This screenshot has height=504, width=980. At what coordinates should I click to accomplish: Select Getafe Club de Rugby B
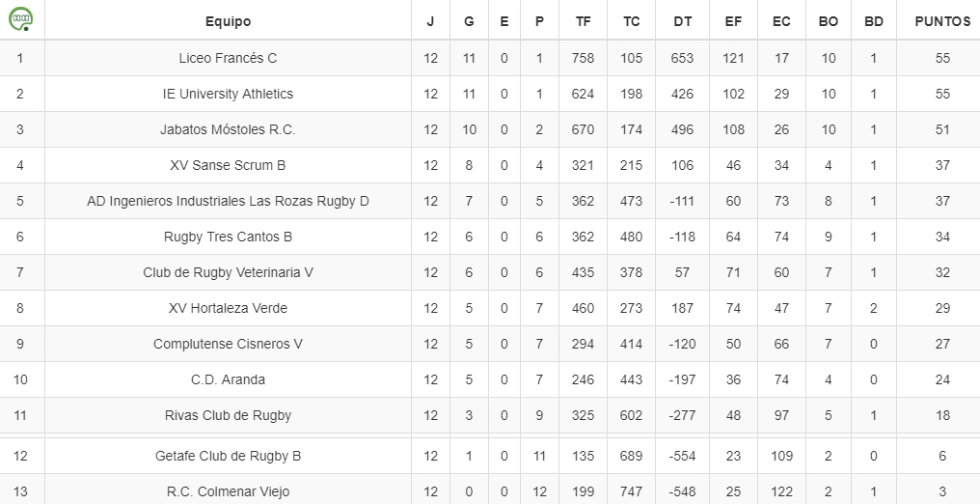[229, 456]
